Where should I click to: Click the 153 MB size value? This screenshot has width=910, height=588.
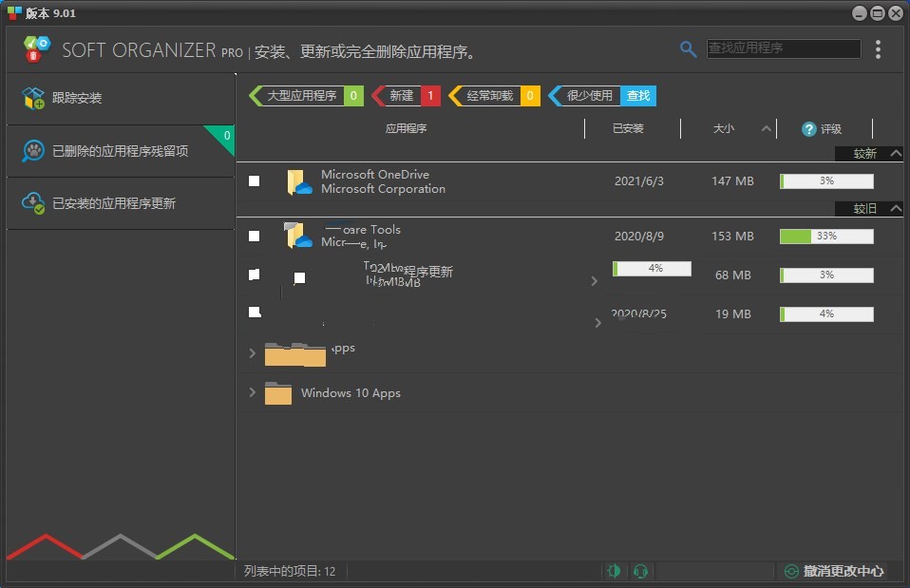click(x=732, y=237)
